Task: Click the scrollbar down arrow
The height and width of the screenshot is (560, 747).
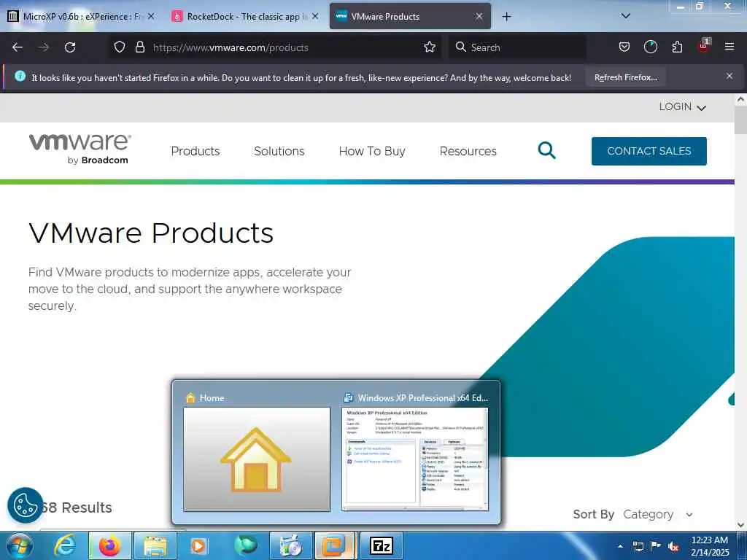Action: point(740,524)
